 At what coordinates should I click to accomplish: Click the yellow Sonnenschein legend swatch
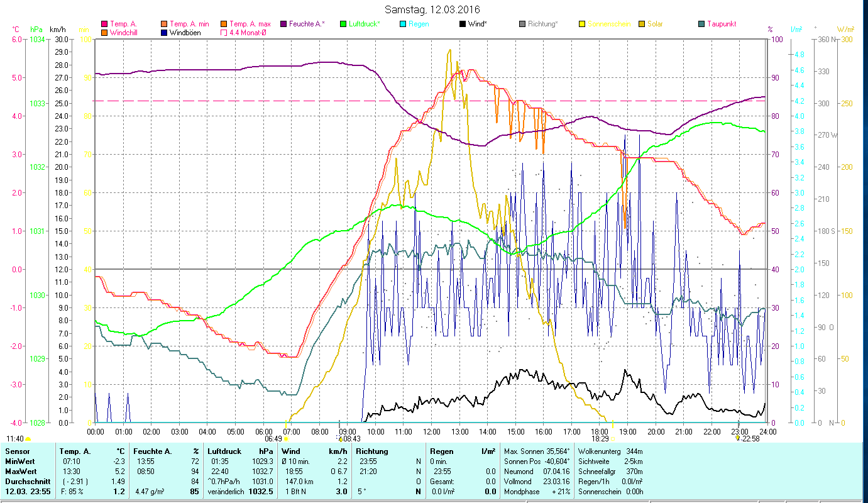click(x=581, y=25)
